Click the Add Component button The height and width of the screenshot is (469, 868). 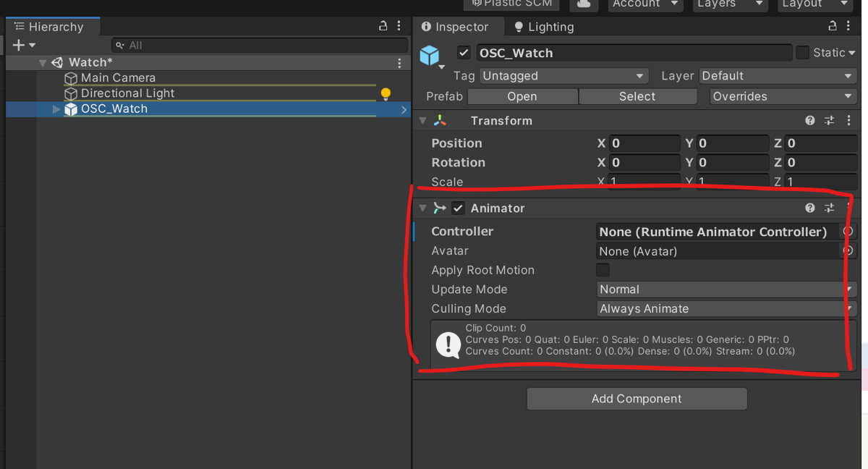point(637,399)
